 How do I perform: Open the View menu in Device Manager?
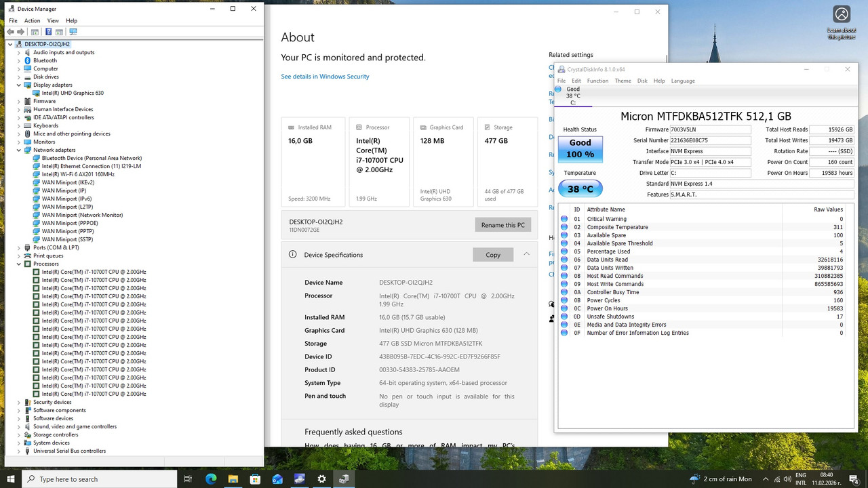coord(53,21)
